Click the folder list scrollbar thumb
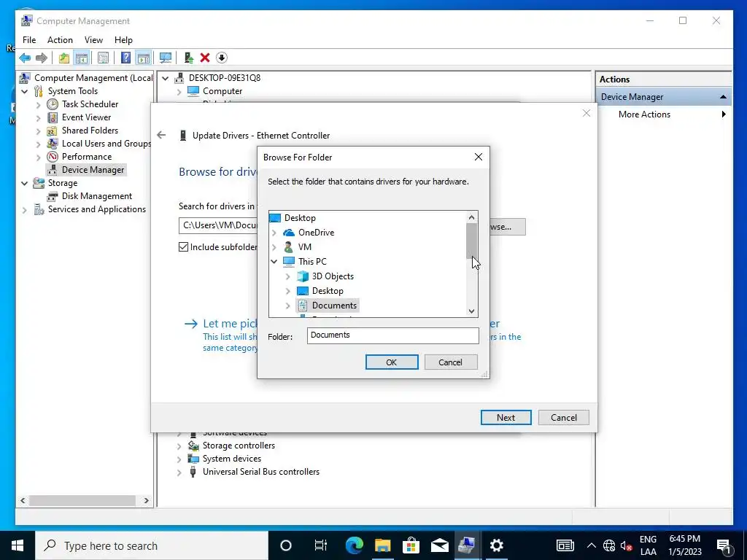 (x=471, y=241)
